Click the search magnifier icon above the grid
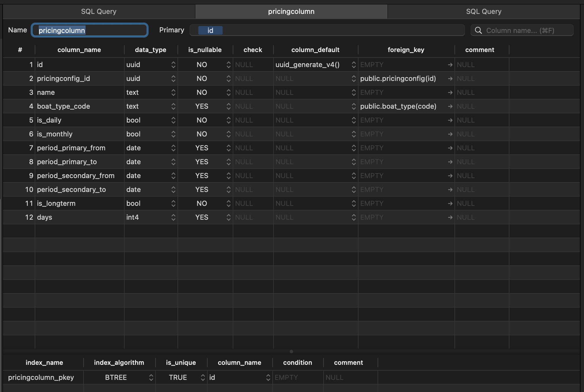The image size is (584, 392). click(478, 30)
